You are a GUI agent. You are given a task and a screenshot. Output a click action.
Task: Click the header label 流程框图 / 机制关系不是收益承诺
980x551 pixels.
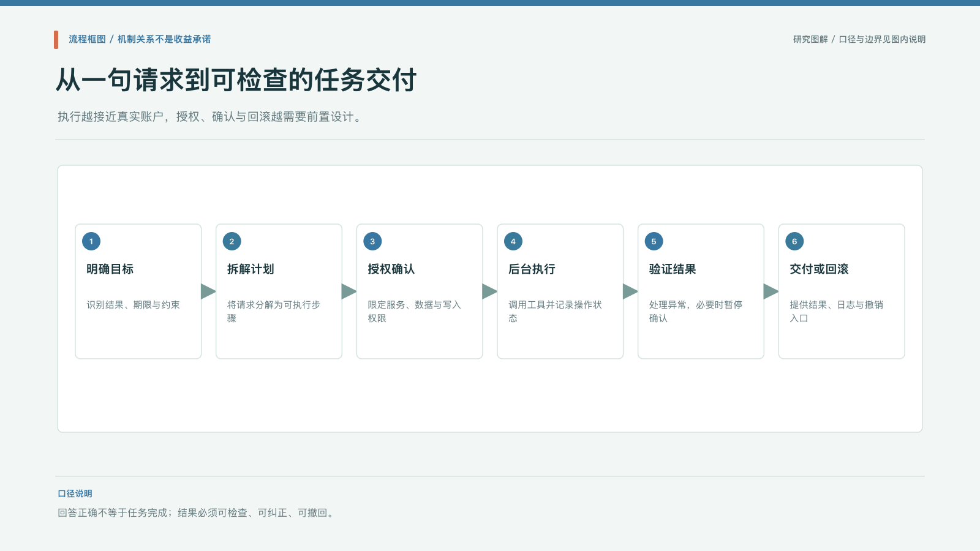[x=140, y=39]
